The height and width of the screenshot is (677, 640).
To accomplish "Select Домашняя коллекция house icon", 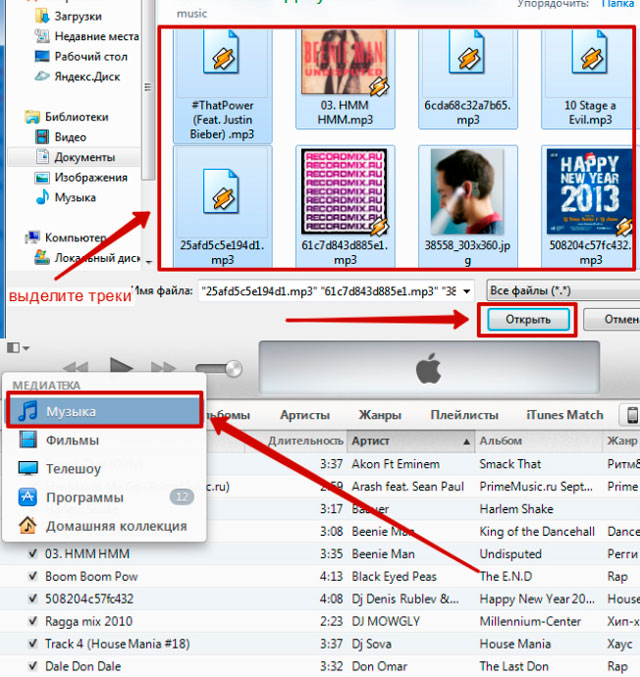I will tap(31, 526).
